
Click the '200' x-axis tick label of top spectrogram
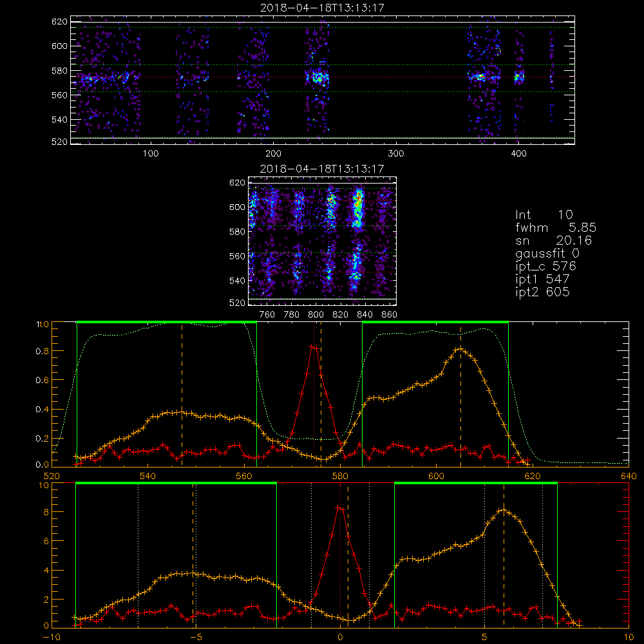(x=273, y=154)
